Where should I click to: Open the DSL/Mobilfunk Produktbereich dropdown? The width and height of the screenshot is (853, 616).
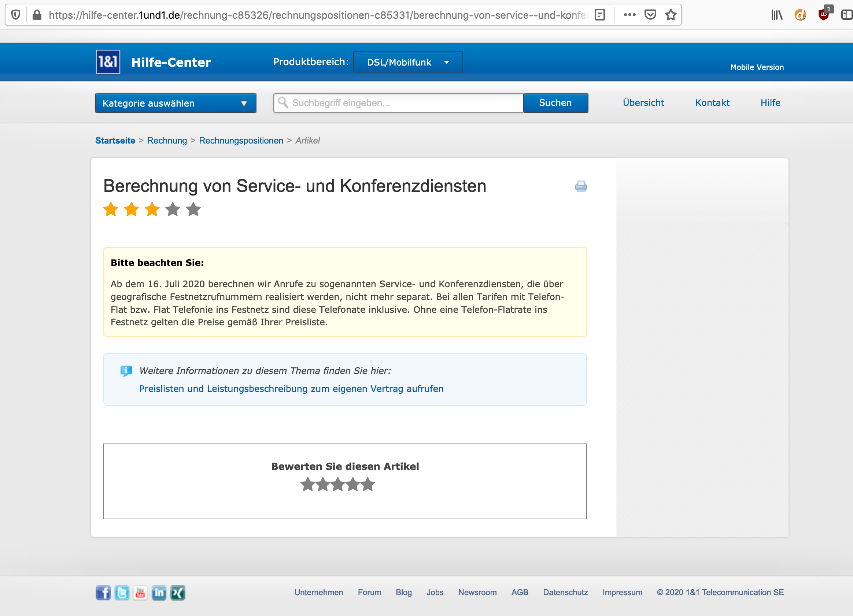point(408,62)
